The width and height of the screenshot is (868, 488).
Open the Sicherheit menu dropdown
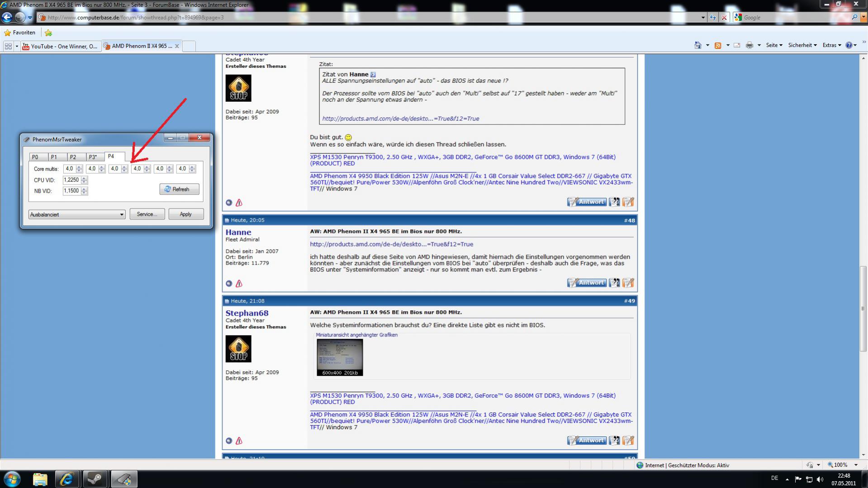point(802,45)
